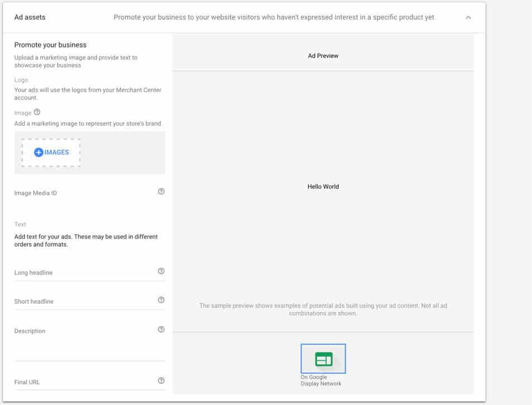Focus the Final URL input field
Screen dimensions: 532x405
[85, 382]
